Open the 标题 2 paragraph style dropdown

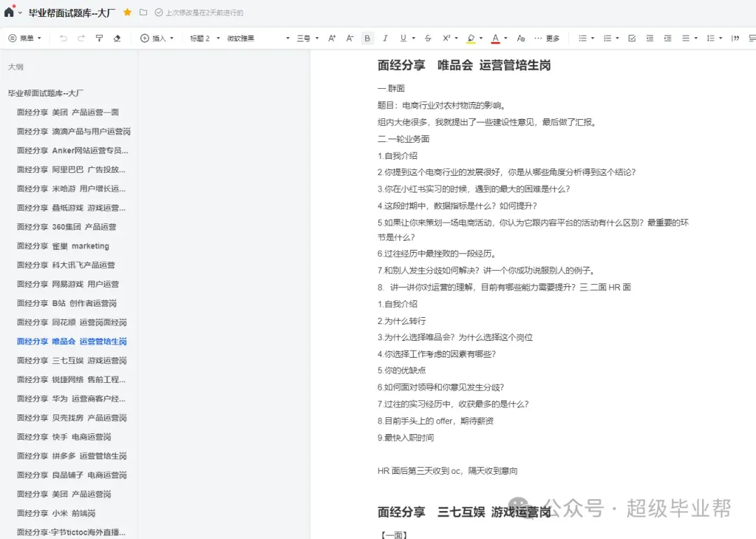(204, 38)
